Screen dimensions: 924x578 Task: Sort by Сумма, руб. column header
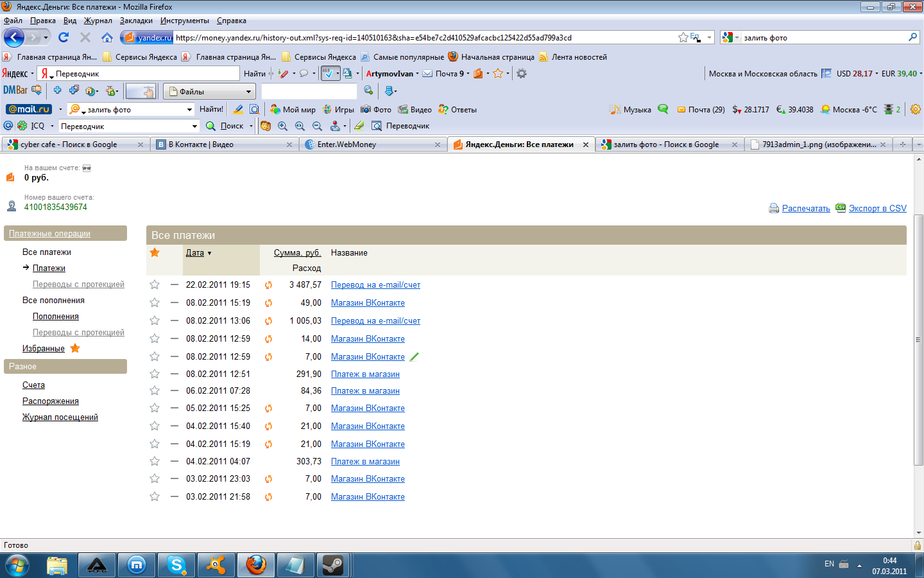pyautogui.click(x=298, y=252)
